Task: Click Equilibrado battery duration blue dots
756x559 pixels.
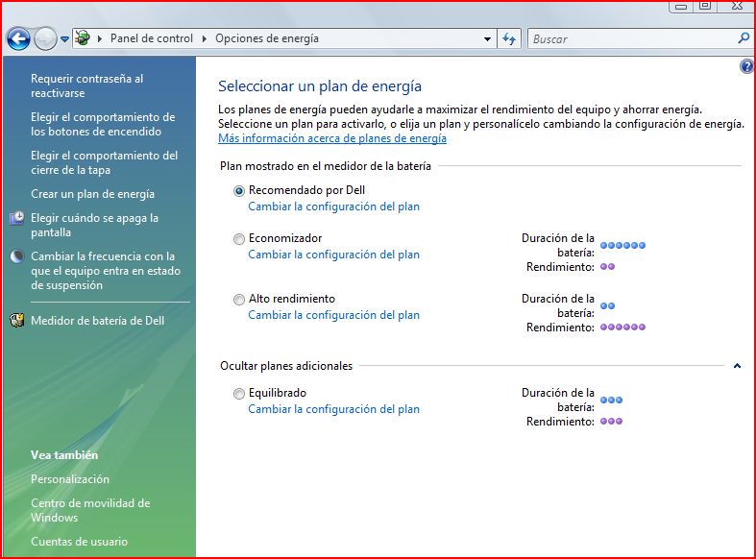Action: (611, 400)
